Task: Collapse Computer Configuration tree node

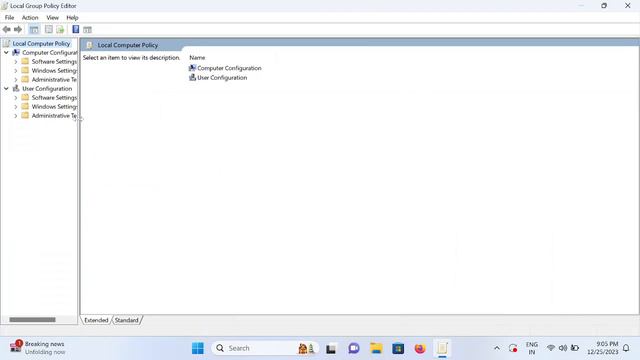Action: click(6, 53)
